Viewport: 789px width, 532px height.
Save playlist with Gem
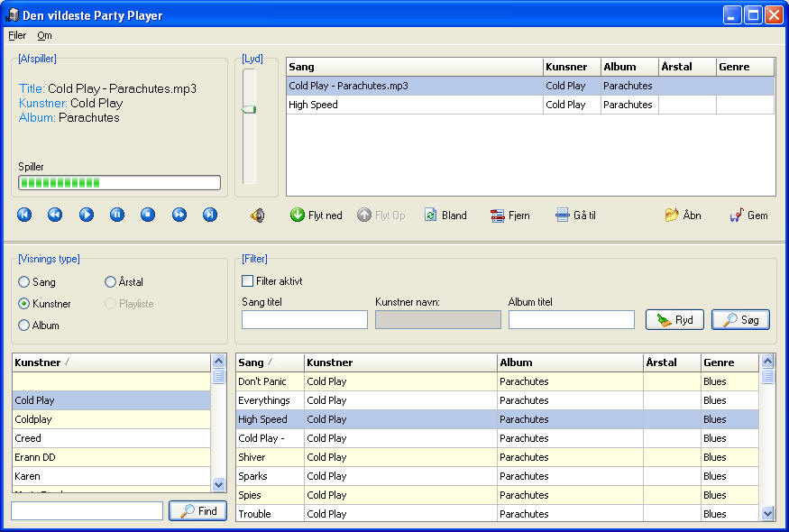[748, 216]
